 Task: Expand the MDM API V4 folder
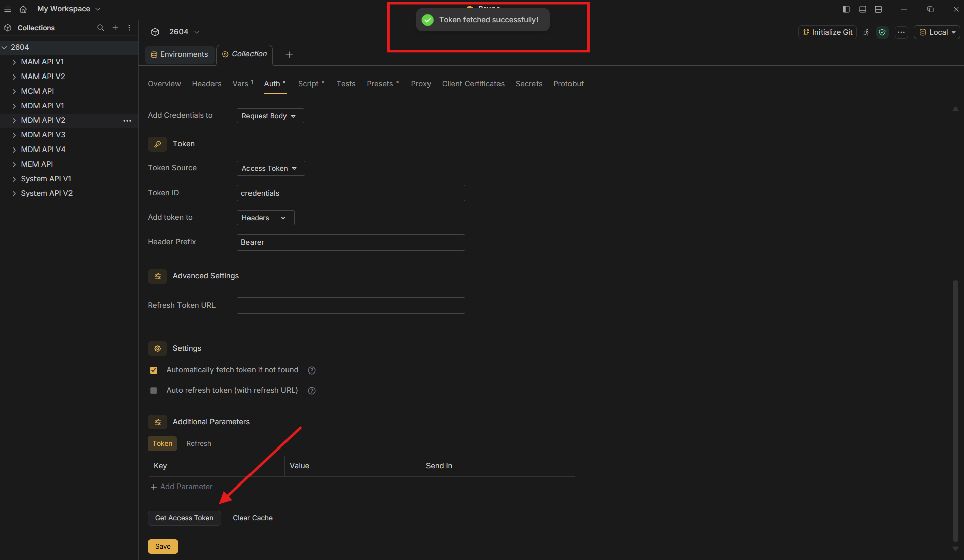point(14,150)
